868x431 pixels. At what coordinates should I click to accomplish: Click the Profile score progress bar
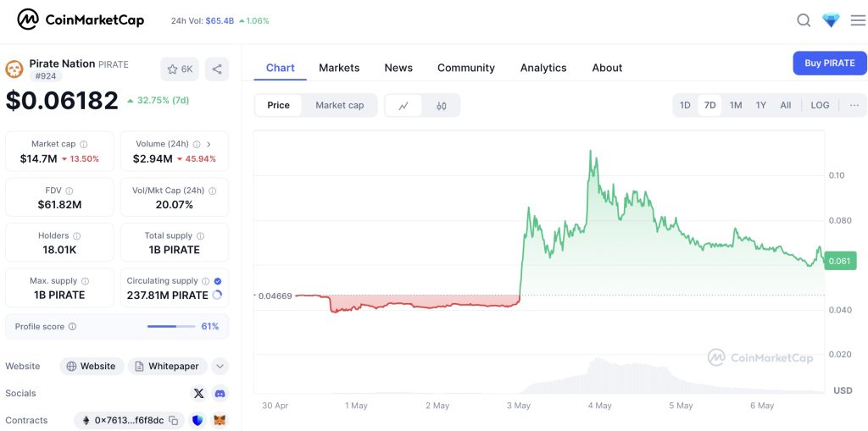tap(171, 327)
